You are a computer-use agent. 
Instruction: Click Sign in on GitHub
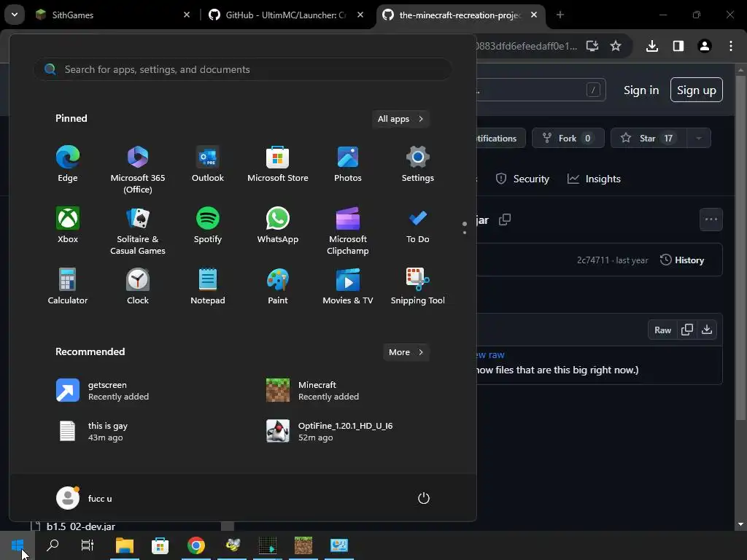pos(641,90)
